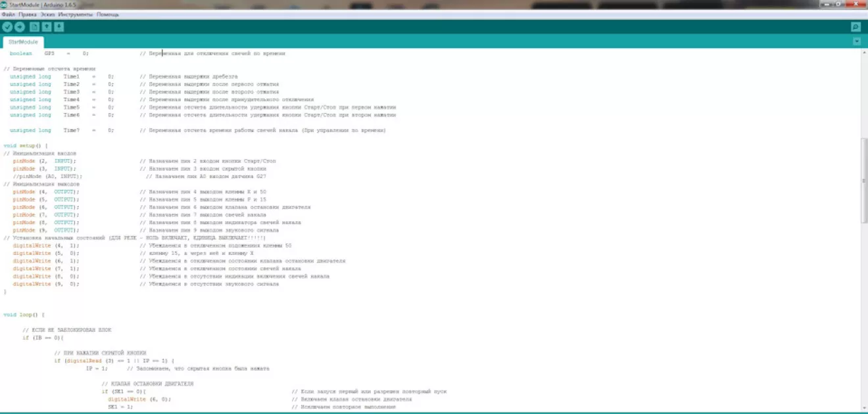Save the sketch using the down-arrow icon
The height and width of the screenshot is (414, 868).
pyautogui.click(x=59, y=27)
